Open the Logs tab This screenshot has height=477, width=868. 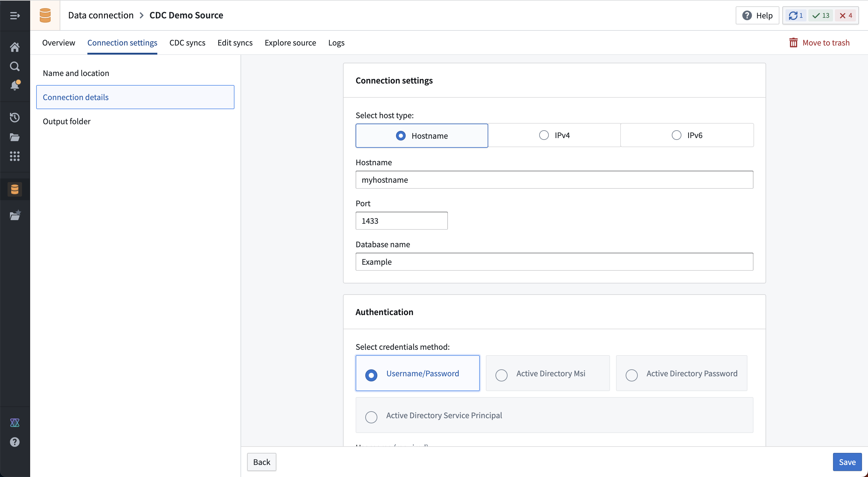tap(336, 43)
